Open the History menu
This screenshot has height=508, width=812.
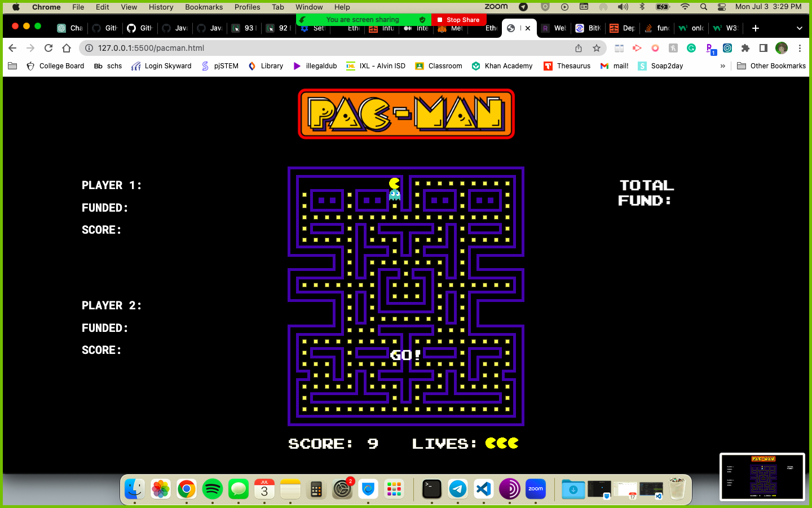coord(161,7)
